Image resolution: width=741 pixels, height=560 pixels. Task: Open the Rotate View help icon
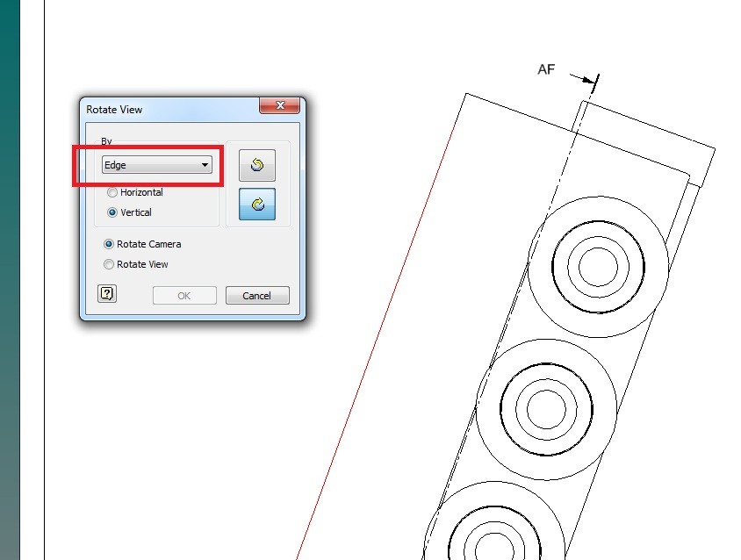[x=107, y=294]
